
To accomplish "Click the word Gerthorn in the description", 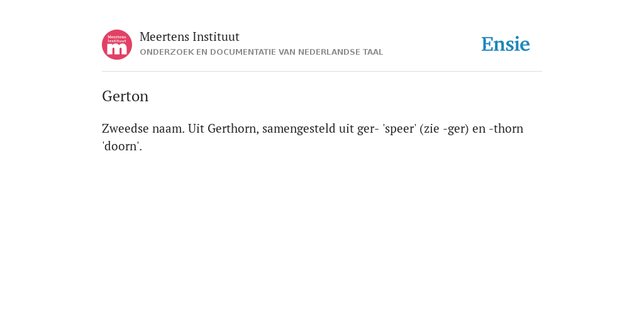I will (x=233, y=128).
